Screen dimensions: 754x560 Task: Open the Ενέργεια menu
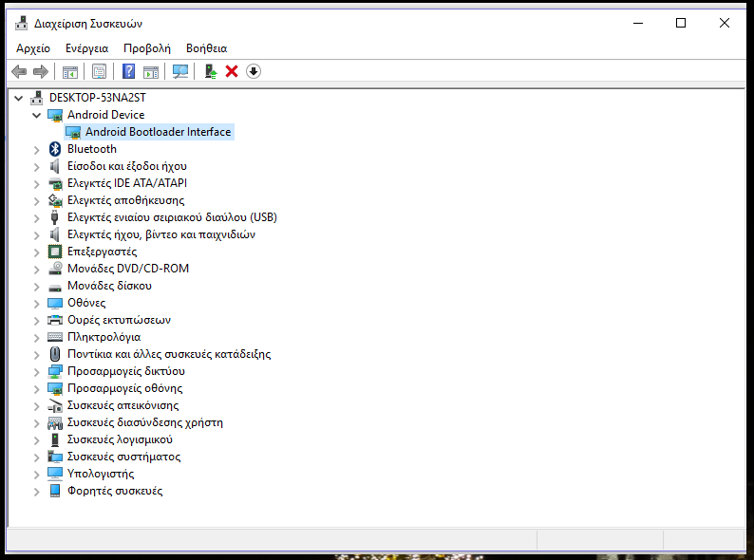86,47
